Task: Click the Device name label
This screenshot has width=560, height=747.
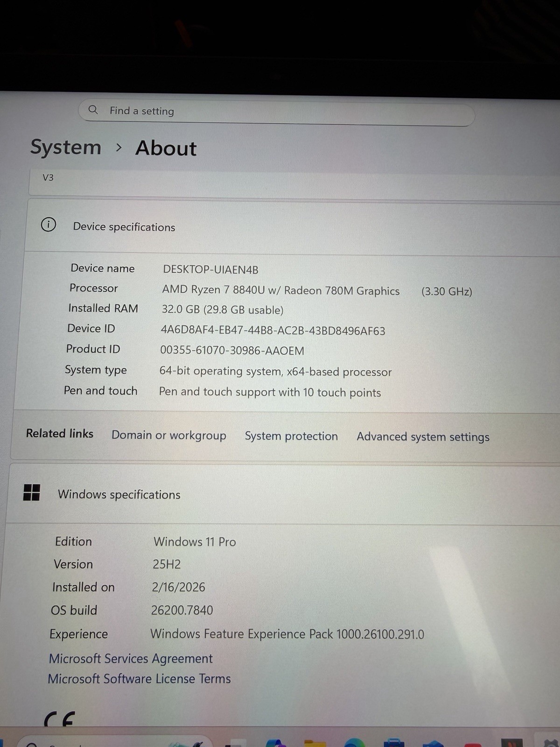Action: coord(103,268)
